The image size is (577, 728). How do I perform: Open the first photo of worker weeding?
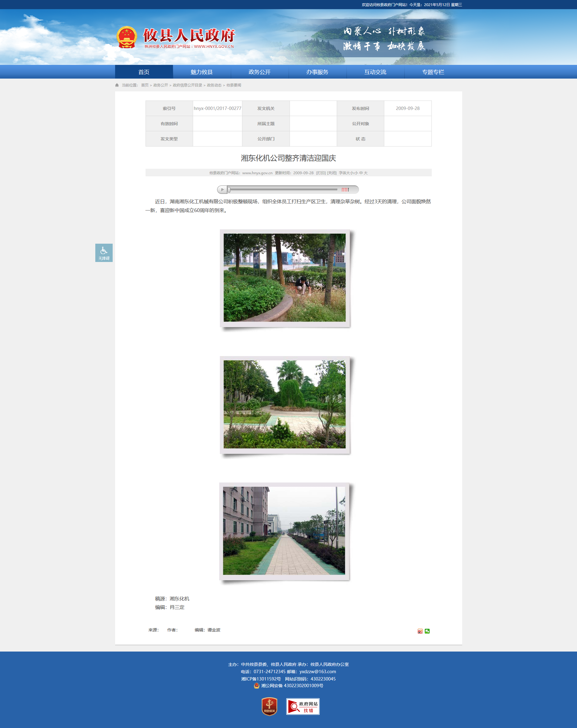pos(284,277)
